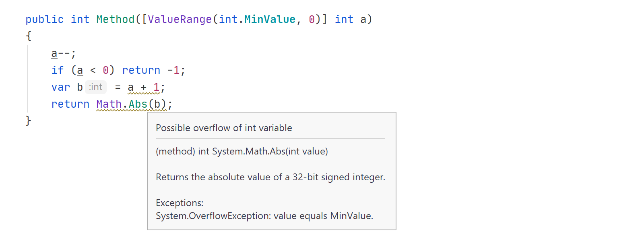Select the ValueRange attribute
Viewport: 644px width, 242px height.
click(x=180, y=19)
